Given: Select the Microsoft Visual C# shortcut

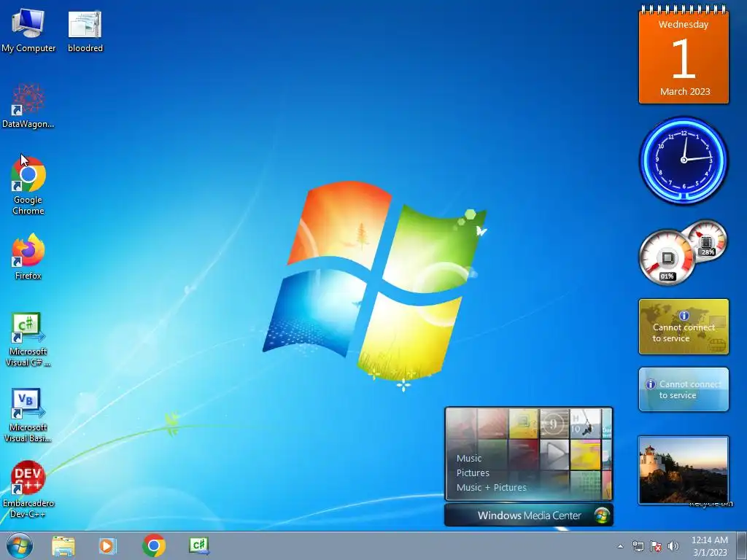Looking at the screenshot, I should coord(28,339).
